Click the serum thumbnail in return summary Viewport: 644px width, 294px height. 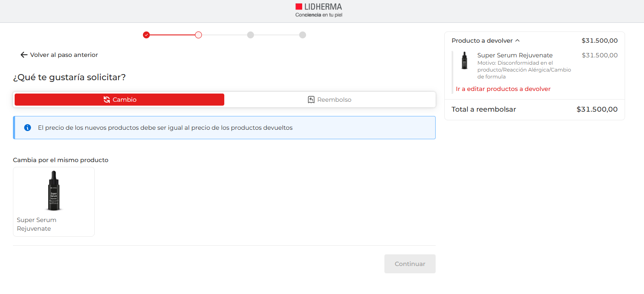(x=464, y=61)
